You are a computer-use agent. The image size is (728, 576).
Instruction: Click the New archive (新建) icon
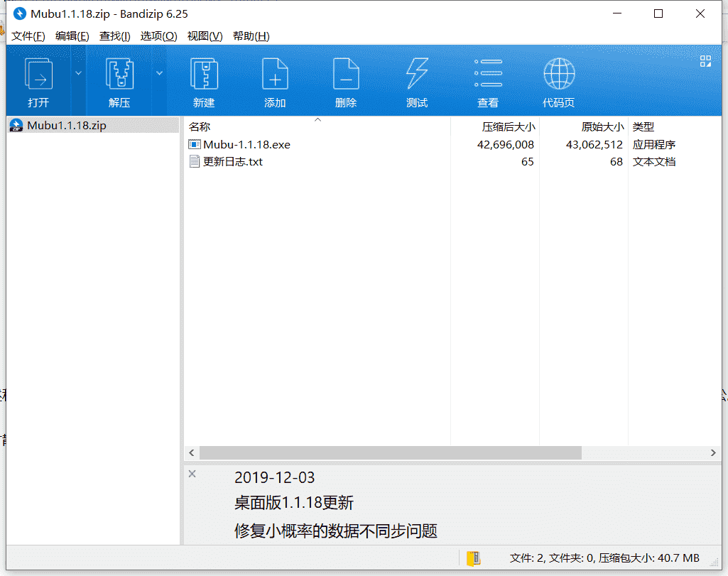pos(204,74)
